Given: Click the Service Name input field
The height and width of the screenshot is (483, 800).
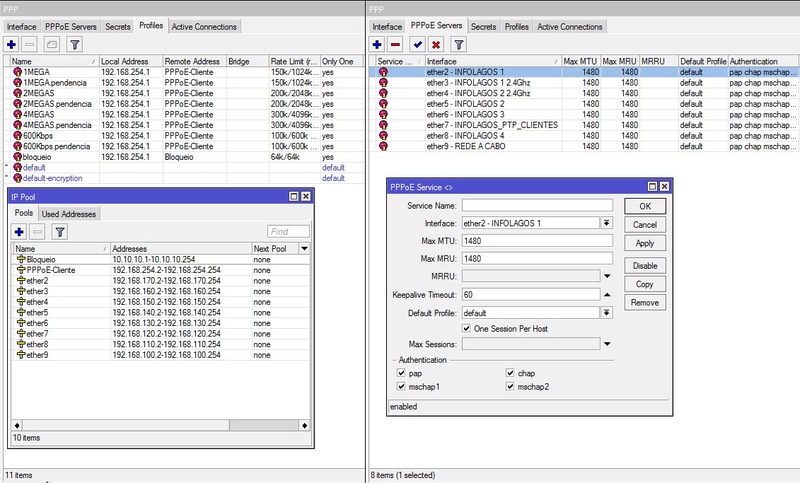Looking at the screenshot, I should [x=536, y=205].
